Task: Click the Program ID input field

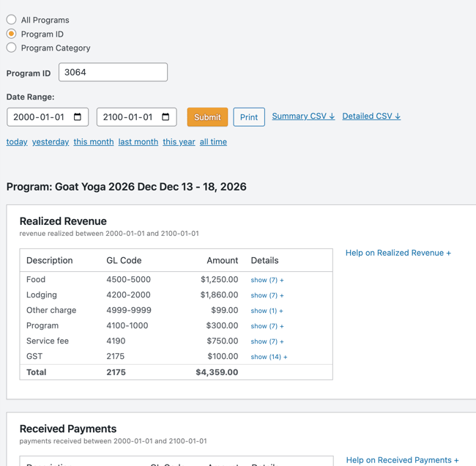Action: 113,73
